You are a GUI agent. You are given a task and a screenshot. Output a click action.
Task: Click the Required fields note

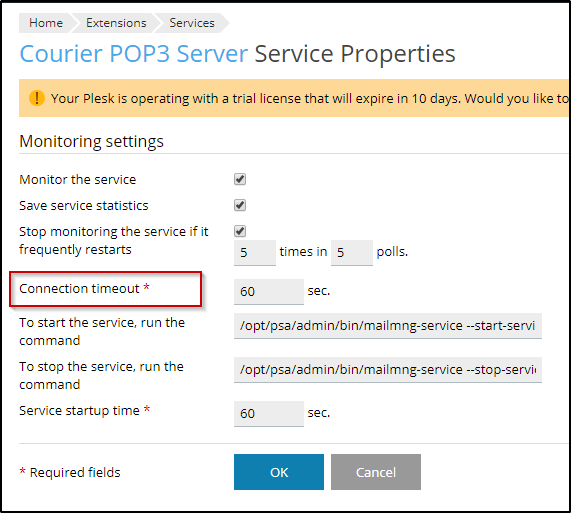(70, 472)
